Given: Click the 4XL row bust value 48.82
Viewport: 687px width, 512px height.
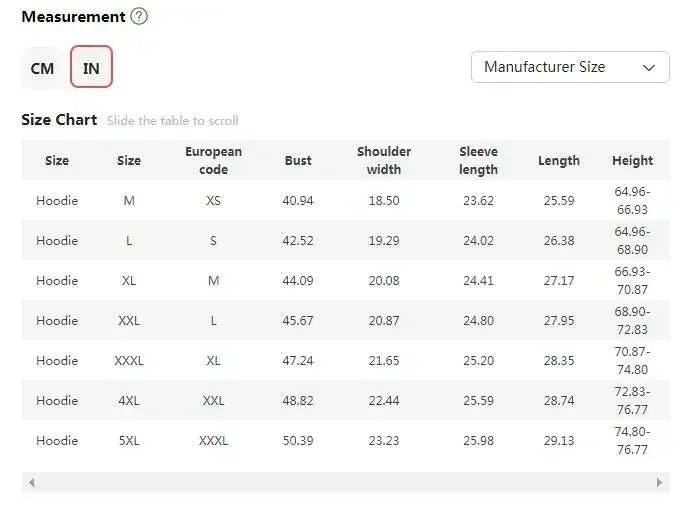Looking at the screenshot, I should [x=298, y=401].
